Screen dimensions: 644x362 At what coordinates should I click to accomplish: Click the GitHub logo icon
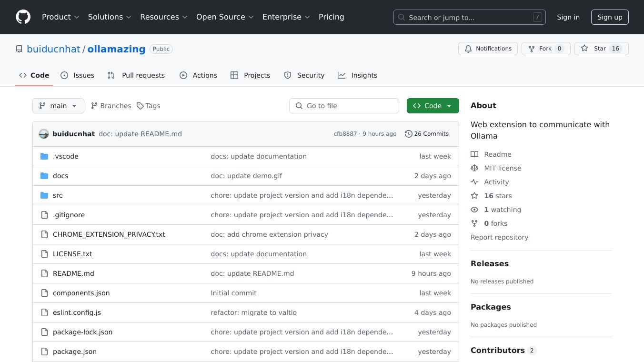23,17
